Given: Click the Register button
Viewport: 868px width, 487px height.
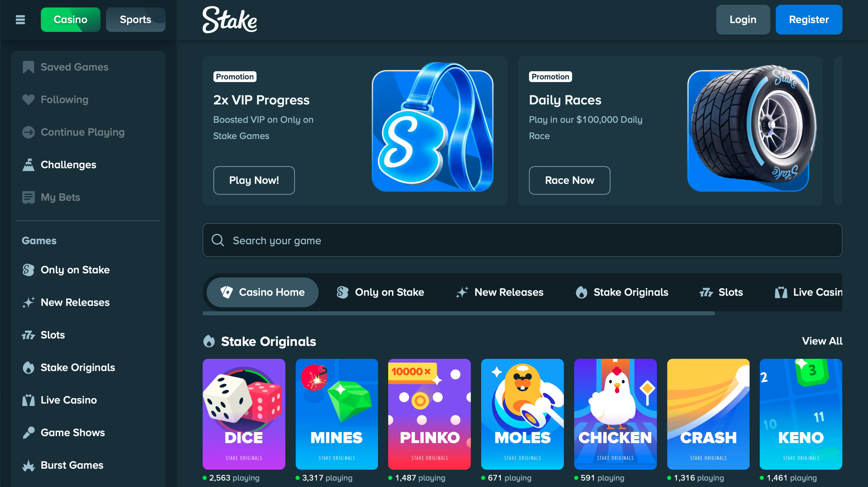Looking at the screenshot, I should coord(809,20).
